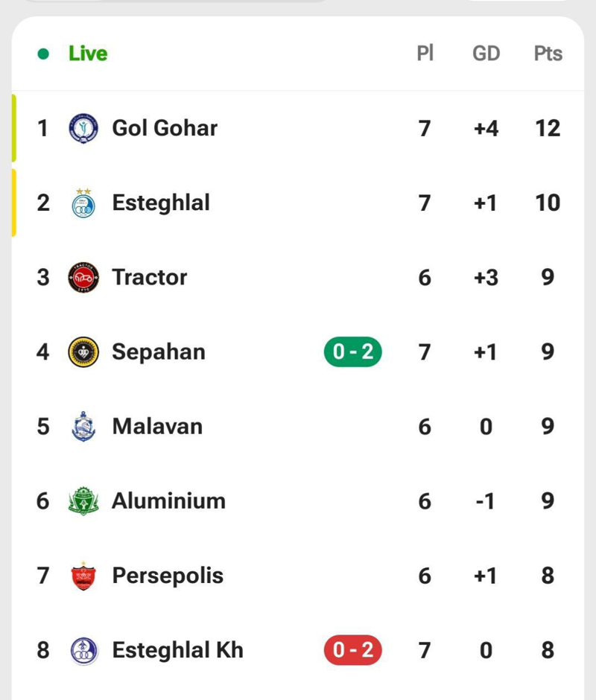Sort table by Pts column header

click(548, 54)
